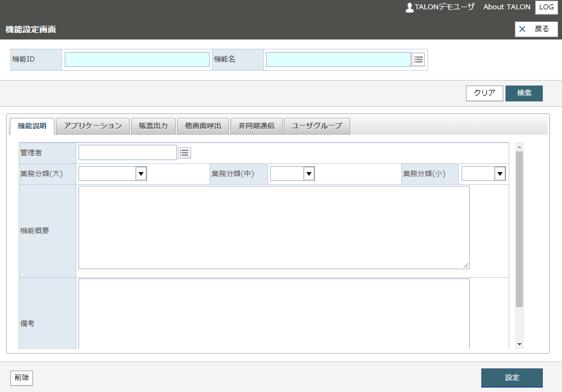Image resolution: width=562 pixels, height=392 pixels.
Task: Focus the 機能ID input field
Action: (x=137, y=59)
